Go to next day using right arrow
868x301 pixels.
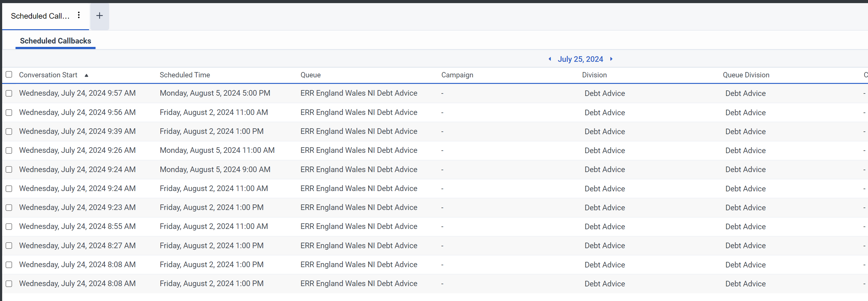tap(611, 59)
